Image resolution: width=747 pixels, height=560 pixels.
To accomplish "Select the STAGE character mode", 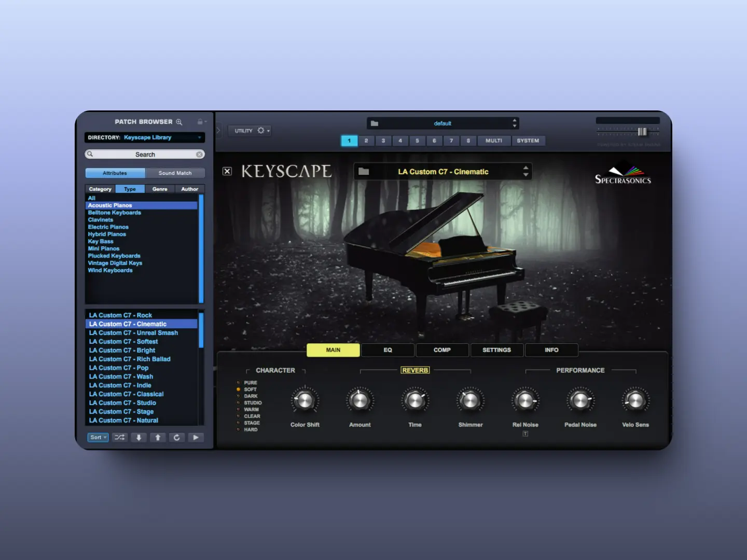I will [x=248, y=423].
